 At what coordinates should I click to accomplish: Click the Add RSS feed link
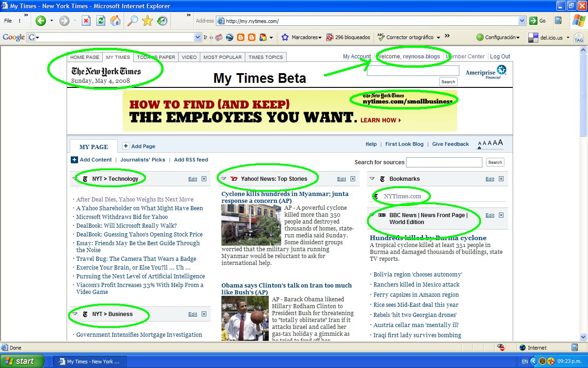pyautogui.click(x=191, y=160)
